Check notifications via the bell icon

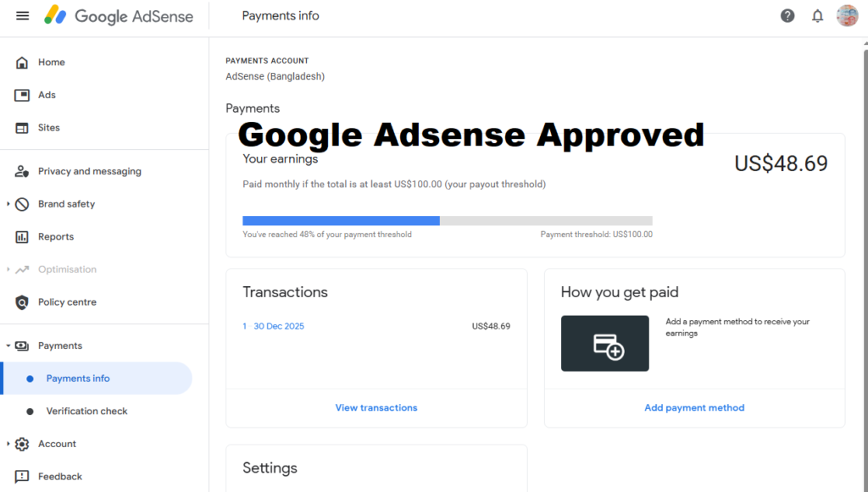tap(816, 15)
